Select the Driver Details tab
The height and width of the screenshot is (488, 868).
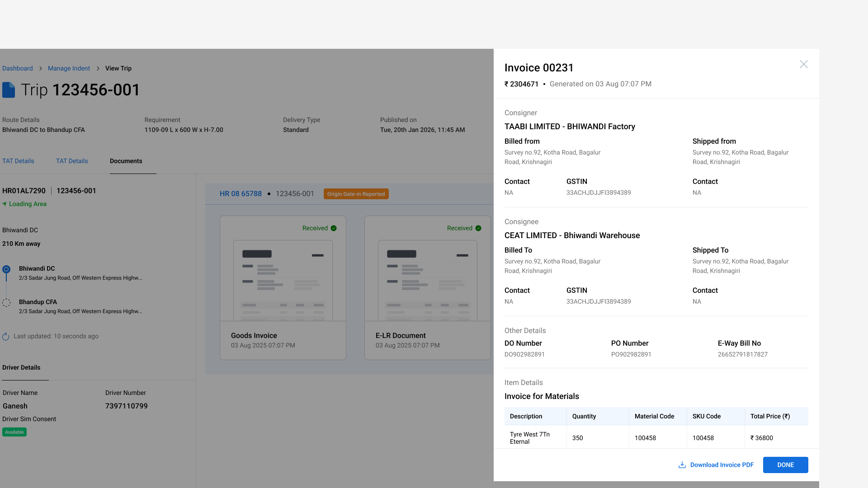21,368
